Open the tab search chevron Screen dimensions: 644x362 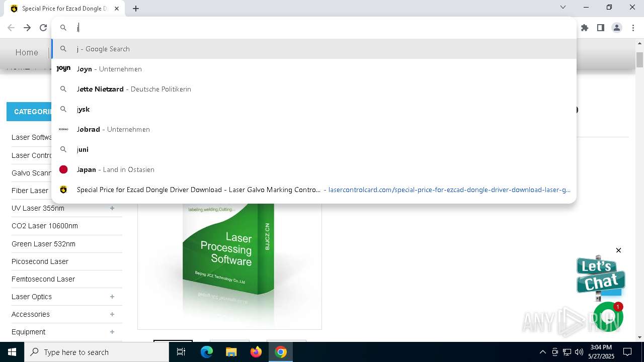pyautogui.click(x=563, y=7)
